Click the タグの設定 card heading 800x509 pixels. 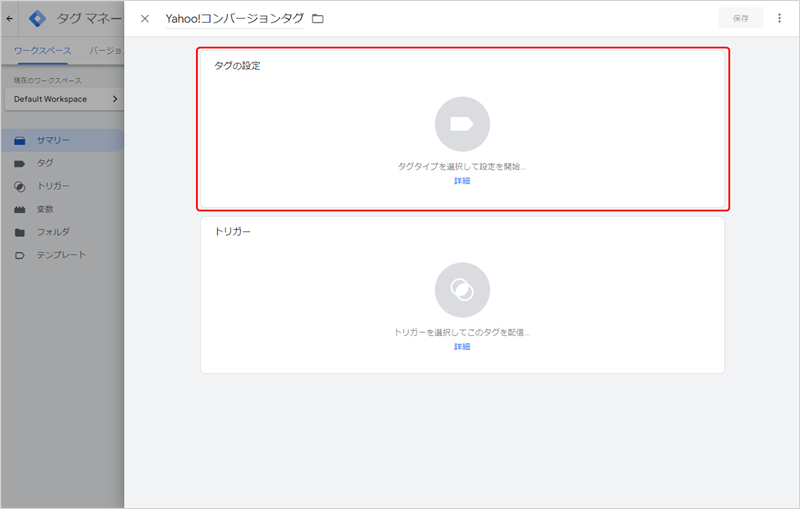237,66
